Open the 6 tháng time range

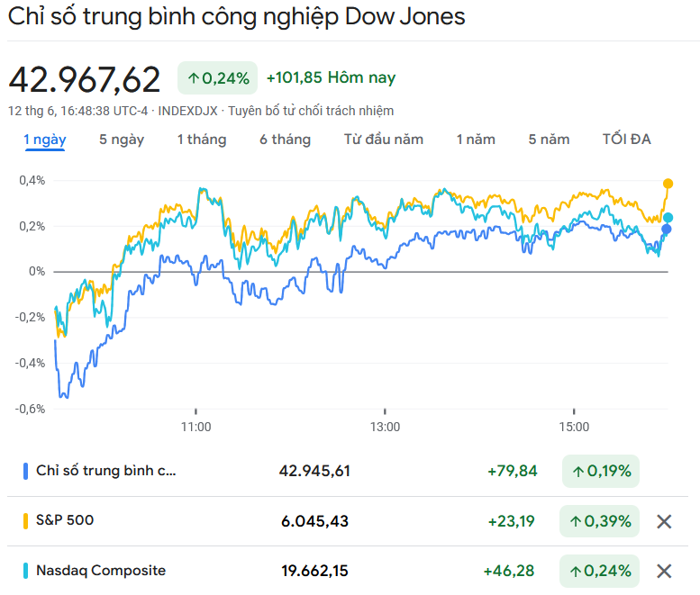point(286,140)
